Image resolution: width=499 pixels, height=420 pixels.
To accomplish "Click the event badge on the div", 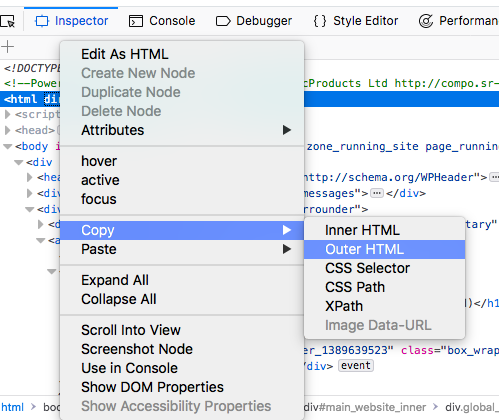I will [x=356, y=366].
